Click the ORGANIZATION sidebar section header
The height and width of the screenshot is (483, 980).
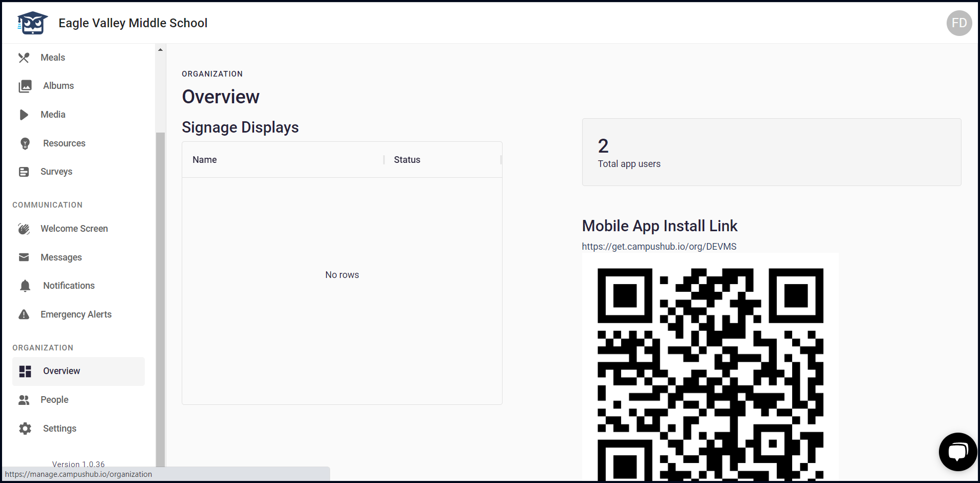point(43,348)
